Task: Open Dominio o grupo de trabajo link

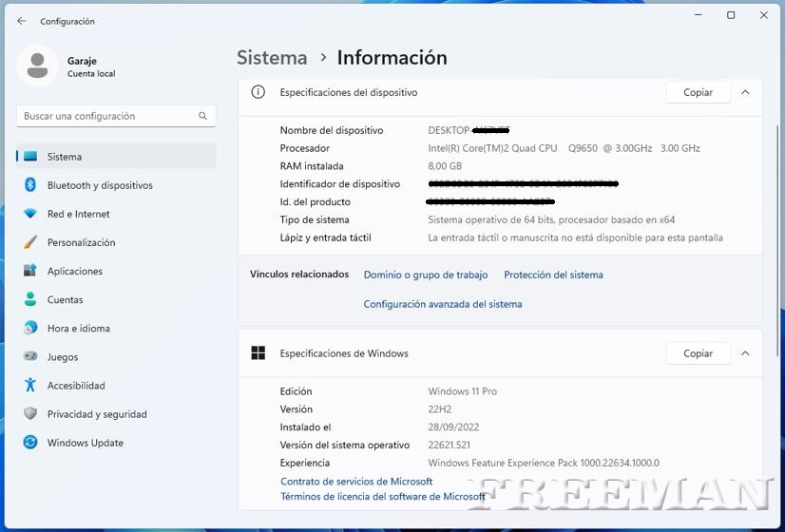Action: coord(426,275)
